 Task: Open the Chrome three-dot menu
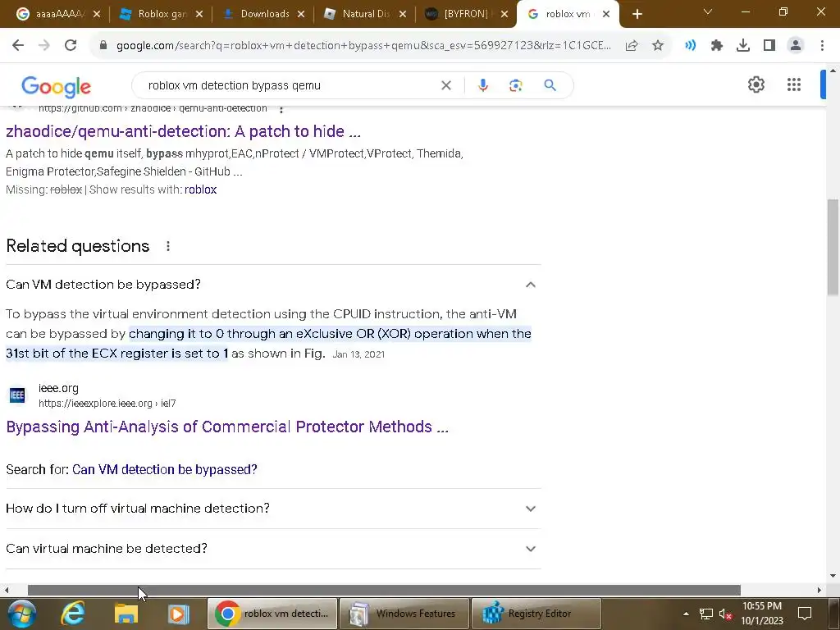click(x=822, y=46)
